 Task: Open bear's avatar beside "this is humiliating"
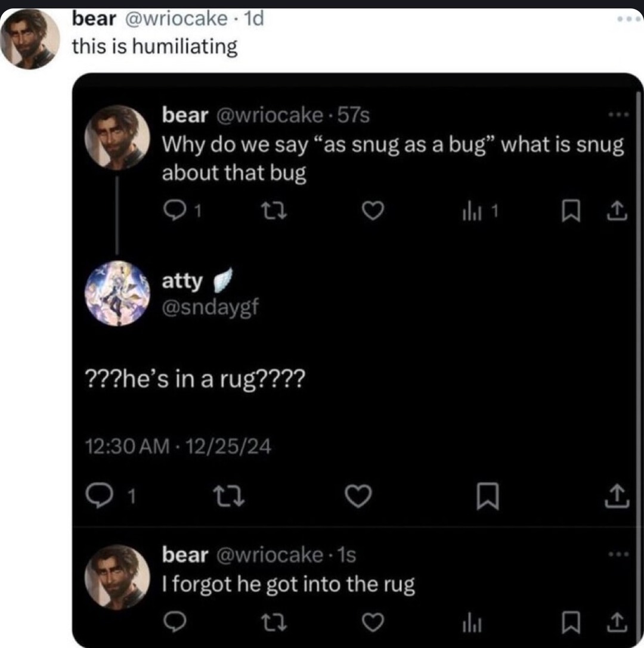pyautogui.click(x=32, y=39)
